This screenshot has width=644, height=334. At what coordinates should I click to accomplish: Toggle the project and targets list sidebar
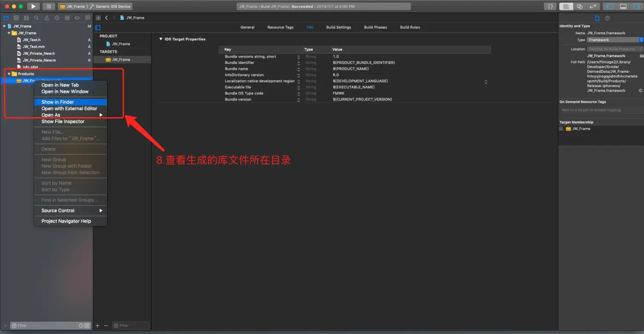[x=98, y=27]
